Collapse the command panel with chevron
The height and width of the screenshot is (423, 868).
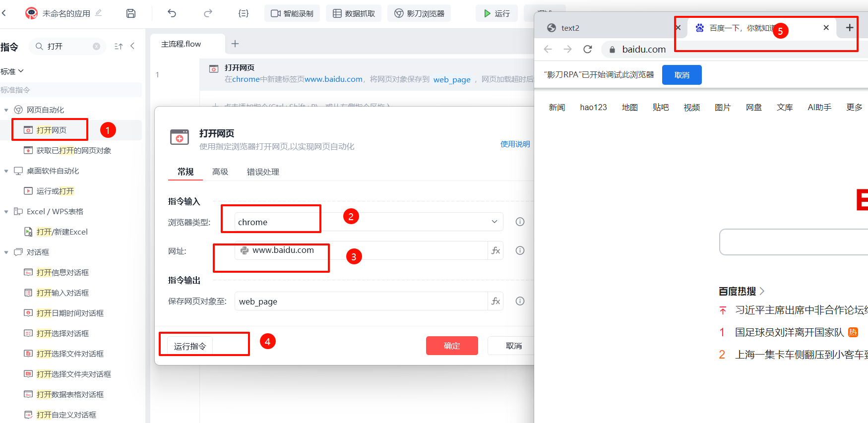132,46
